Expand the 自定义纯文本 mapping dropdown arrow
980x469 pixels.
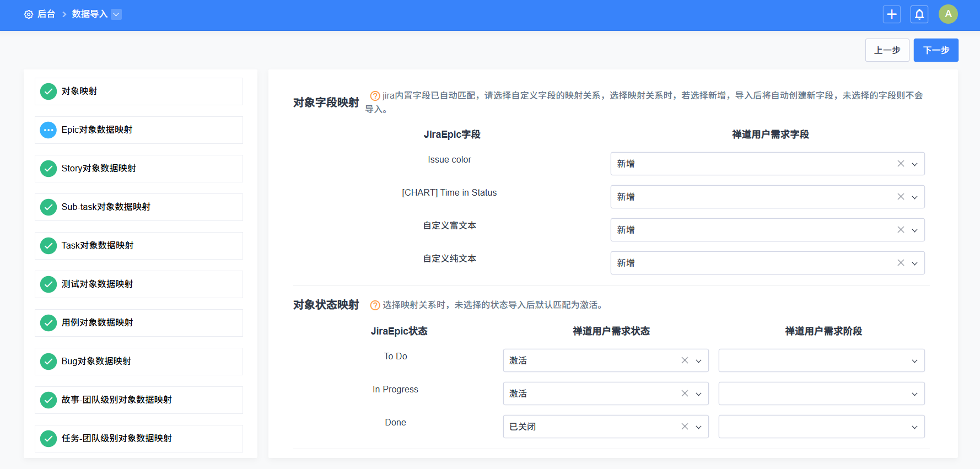point(914,263)
